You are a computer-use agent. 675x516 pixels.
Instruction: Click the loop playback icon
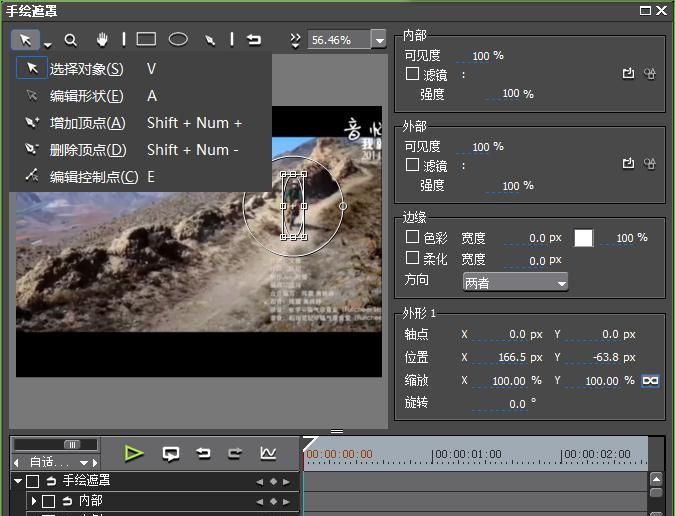point(171,454)
